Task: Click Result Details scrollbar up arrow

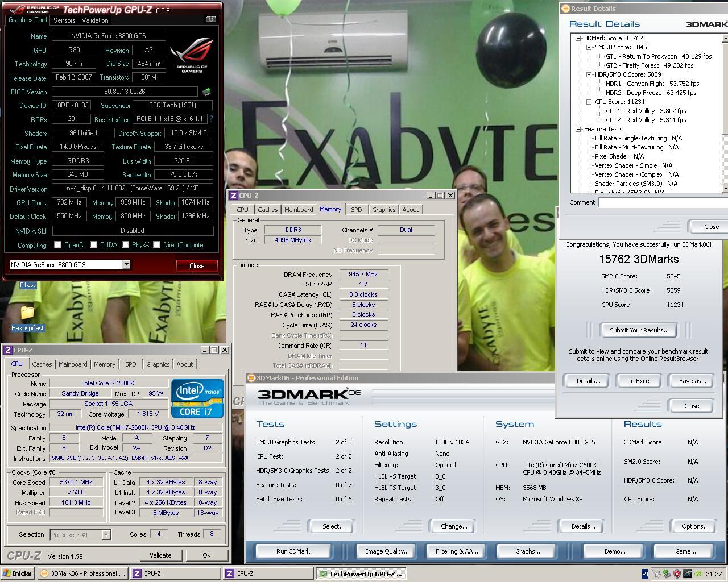Action: 725,38
